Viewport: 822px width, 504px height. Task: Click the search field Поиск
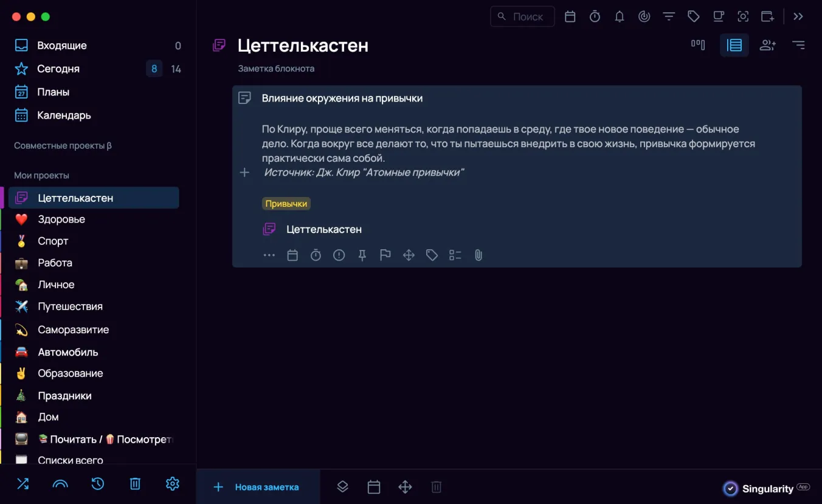point(522,16)
